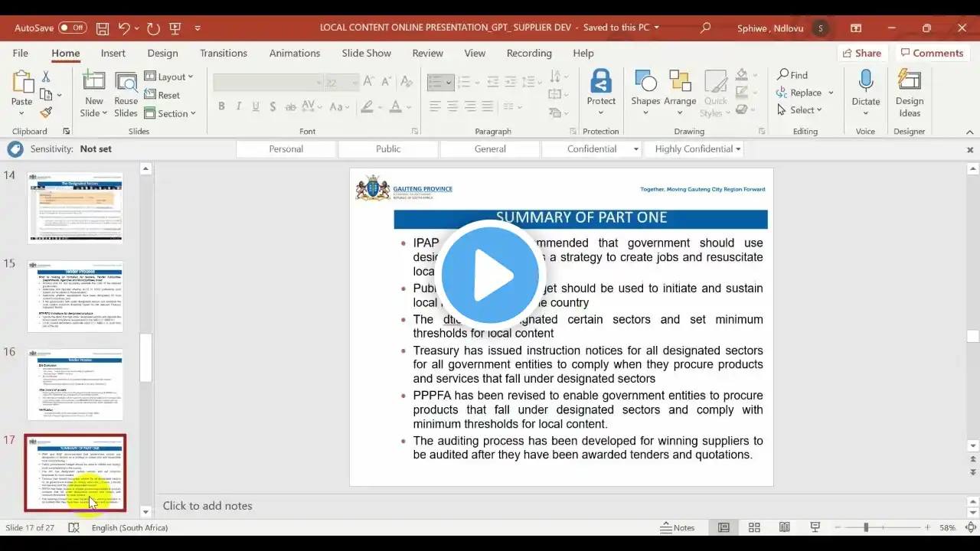Toggle italic text formatting
980x551 pixels.
(x=238, y=106)
